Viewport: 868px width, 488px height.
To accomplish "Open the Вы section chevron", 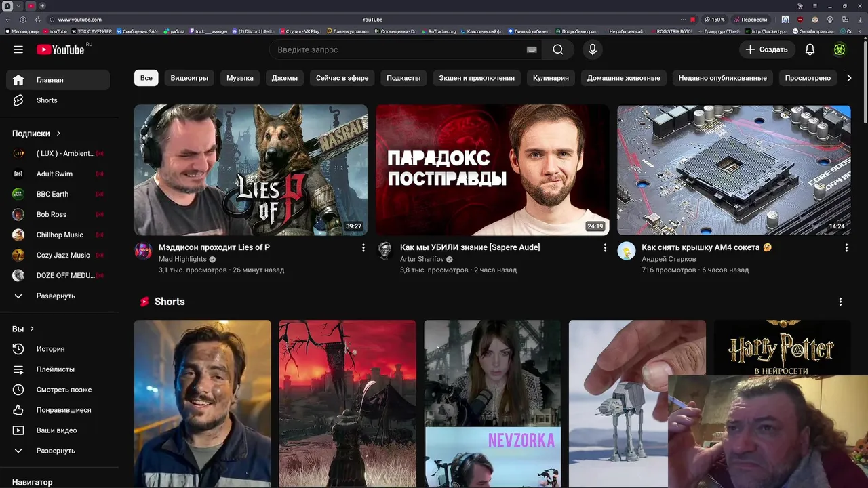I will tap(32, 329).
